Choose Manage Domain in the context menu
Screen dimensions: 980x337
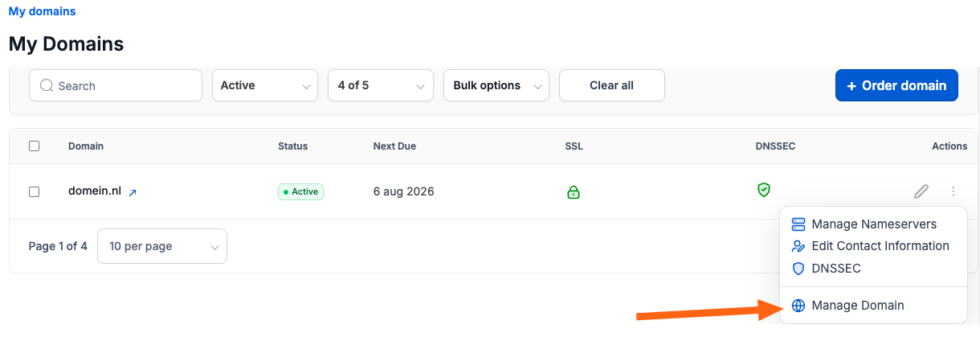[858, 306]
